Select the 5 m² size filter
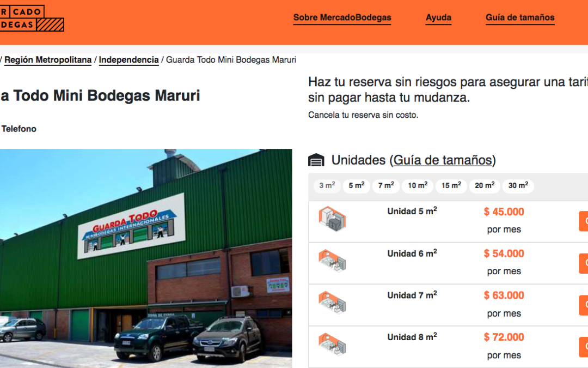 pyautogui.click(x=357, y=185)
